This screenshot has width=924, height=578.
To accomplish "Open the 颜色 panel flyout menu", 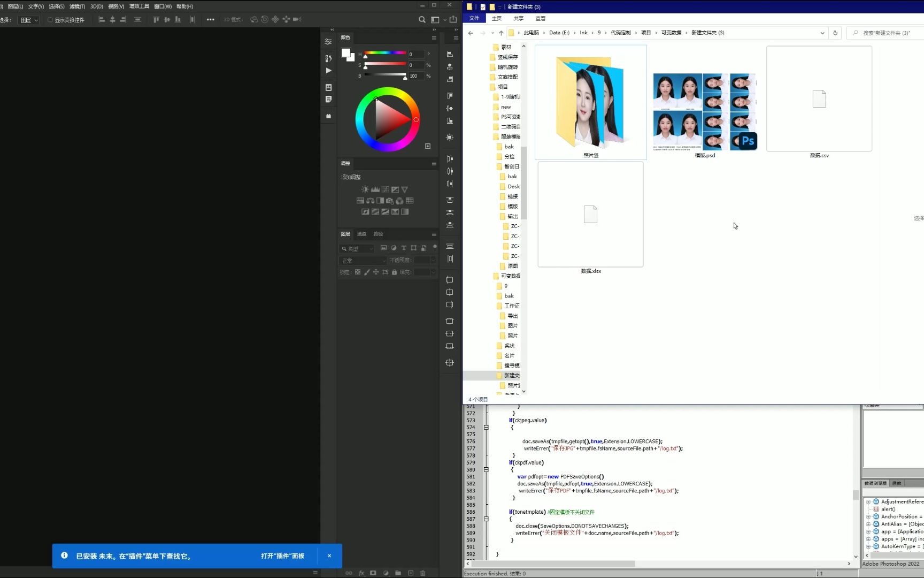I will coord(434,37).
